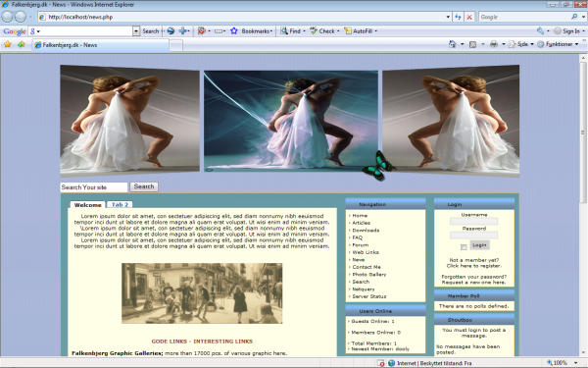The width and height of the screenshot is (588, 368).
Task: Click the Home page icon
Action: point(452,44)
